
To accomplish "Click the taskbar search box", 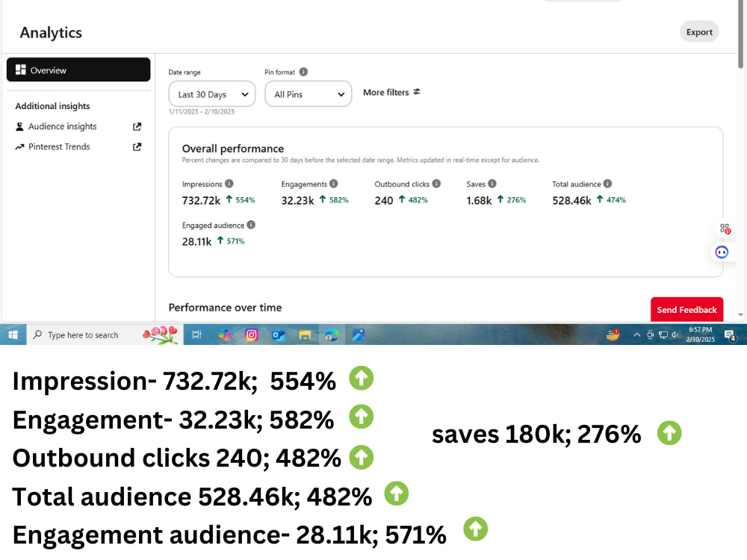I will coord(105,335).
